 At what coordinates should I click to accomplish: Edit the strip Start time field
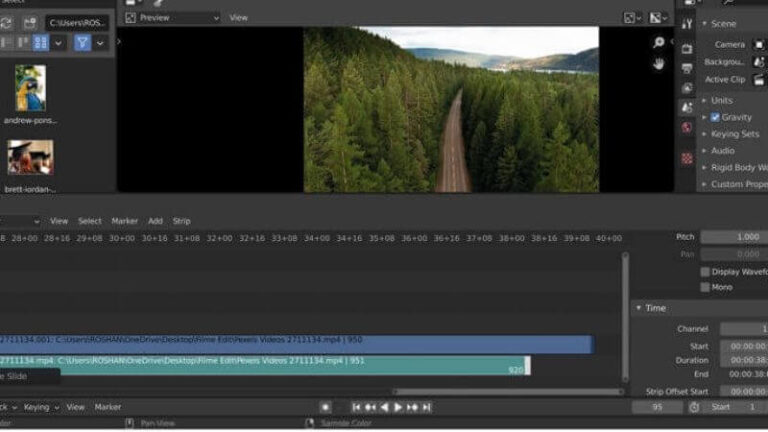744,346
